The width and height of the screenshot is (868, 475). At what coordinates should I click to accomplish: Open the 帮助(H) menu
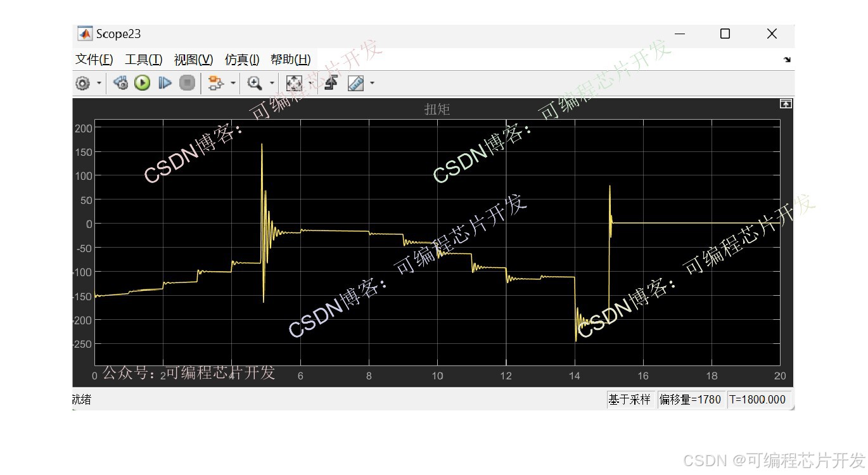(290, 60)
